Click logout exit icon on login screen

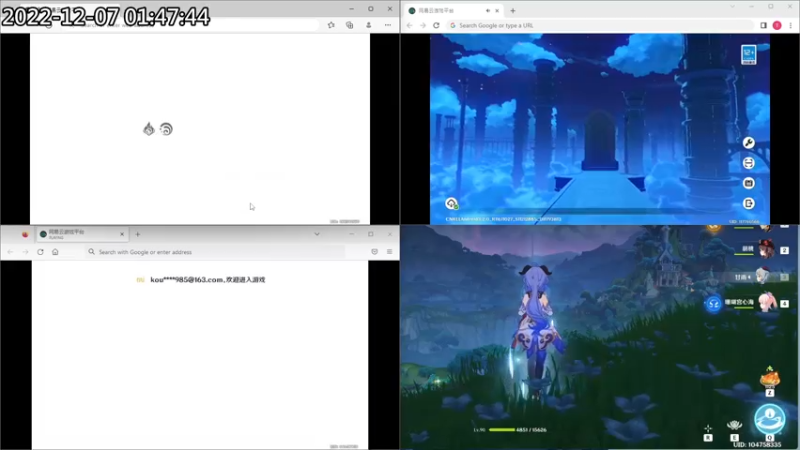(748, 204)
